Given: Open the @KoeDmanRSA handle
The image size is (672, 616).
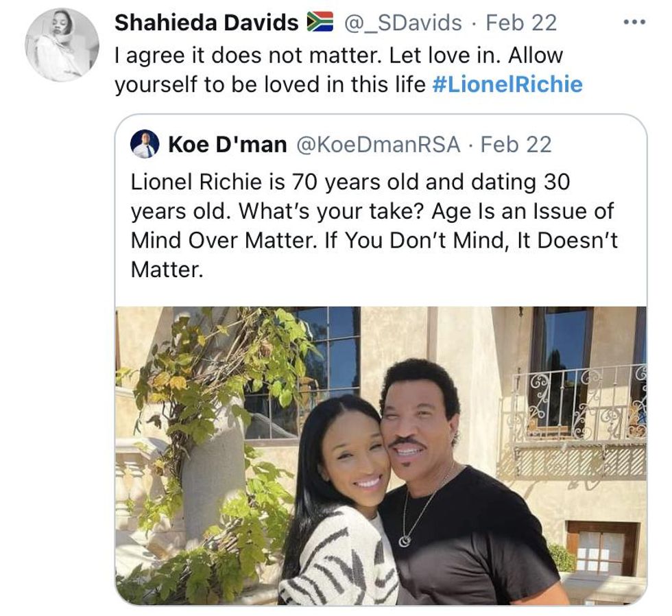Looking at the screenshot, I should (379, 145).
